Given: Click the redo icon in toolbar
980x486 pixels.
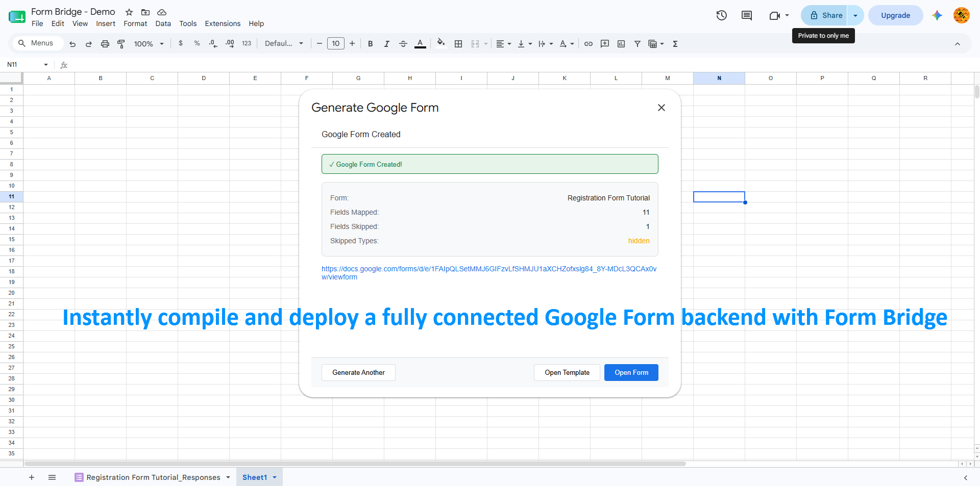Looking at the screenshot, I should pos(89,44).
